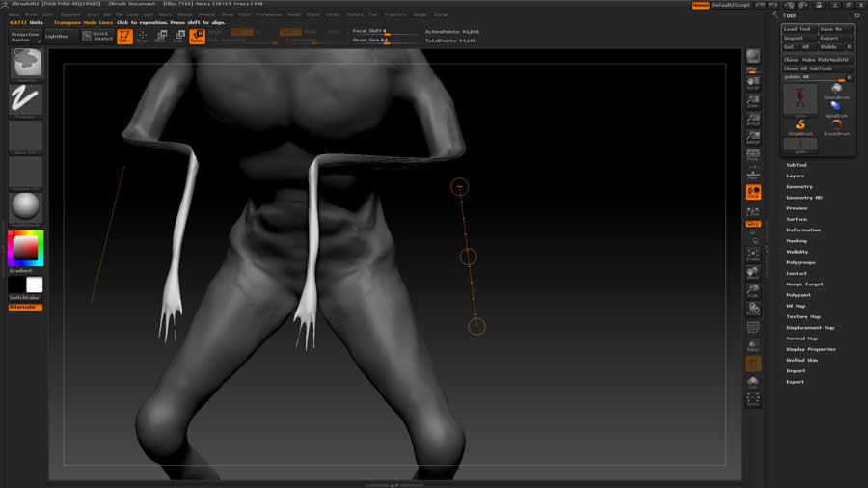Open the current brush thumbnail
Image resolution: width=868 pixels, height=488 pixels.
click(26, 64)
